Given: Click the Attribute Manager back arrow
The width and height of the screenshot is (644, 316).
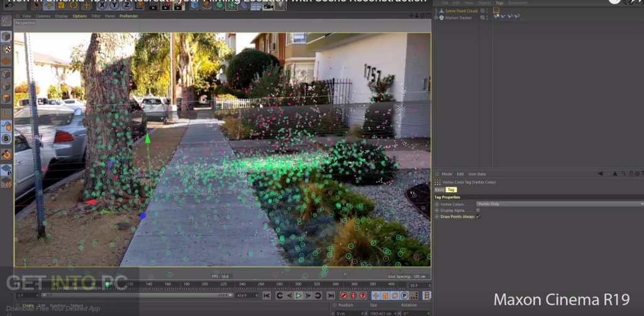Looking at the screenshot, I should 601,174.
